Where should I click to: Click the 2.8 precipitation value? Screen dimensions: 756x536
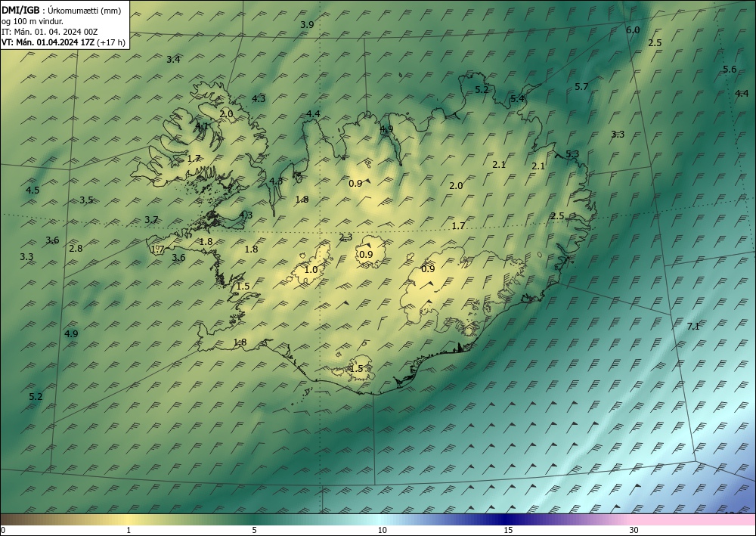[76, 249]
